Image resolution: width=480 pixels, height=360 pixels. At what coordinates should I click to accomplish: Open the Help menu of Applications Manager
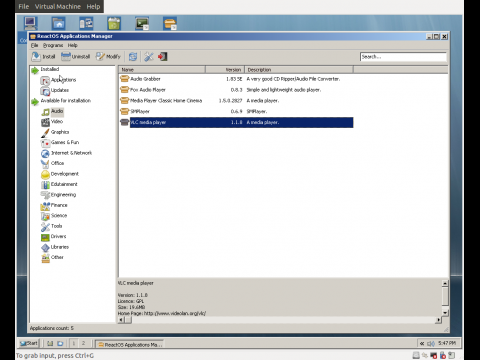pos(73,45)
